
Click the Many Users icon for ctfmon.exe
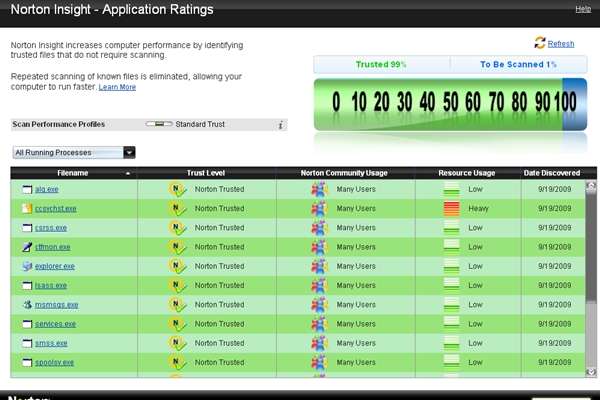click(319, 247)
